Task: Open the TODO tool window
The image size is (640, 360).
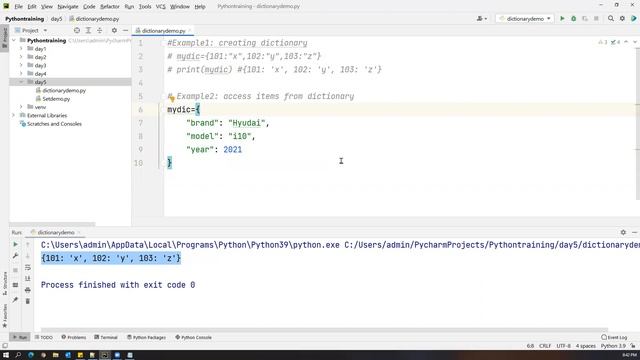Action: 44,338
